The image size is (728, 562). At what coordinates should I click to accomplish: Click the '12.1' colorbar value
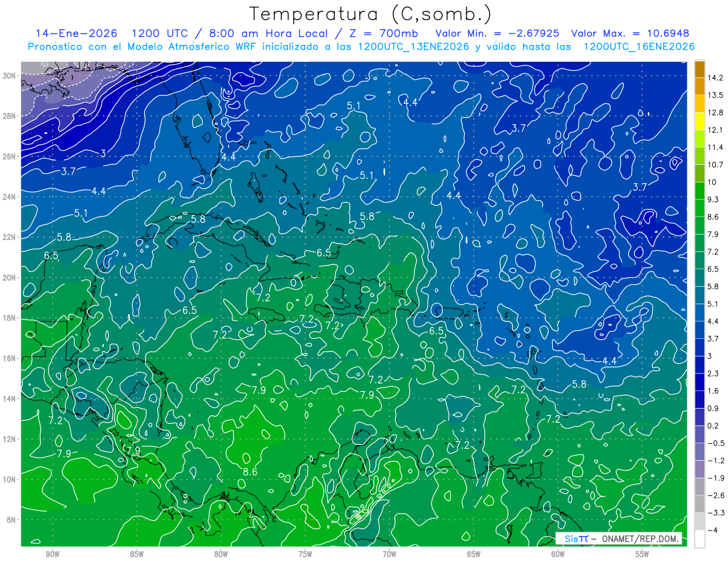pyautogui.click(x=715, y=130)
